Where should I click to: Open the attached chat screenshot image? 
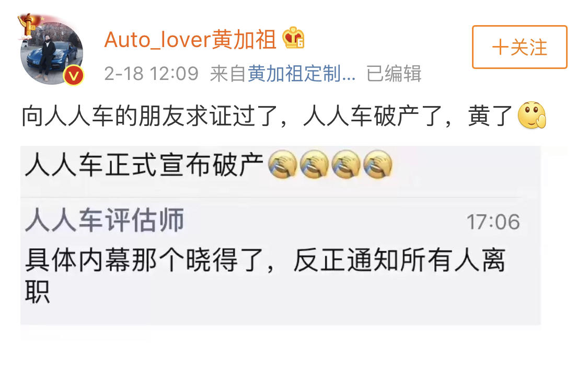point(281,235)
